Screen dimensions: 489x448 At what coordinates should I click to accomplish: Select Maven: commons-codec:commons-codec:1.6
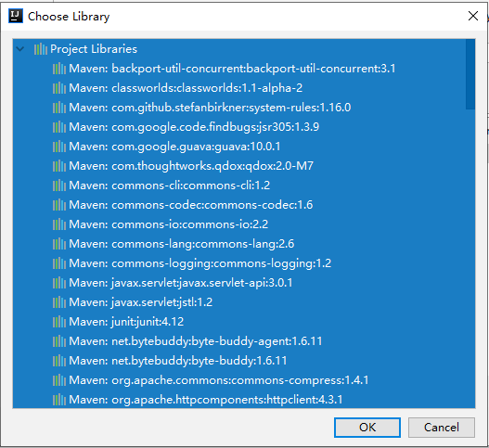[x=191, y=205]
